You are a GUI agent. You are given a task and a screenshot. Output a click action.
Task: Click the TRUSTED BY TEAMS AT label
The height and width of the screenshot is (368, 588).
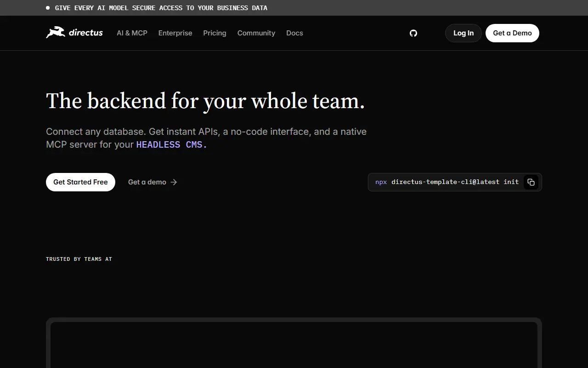click(79, 259)
